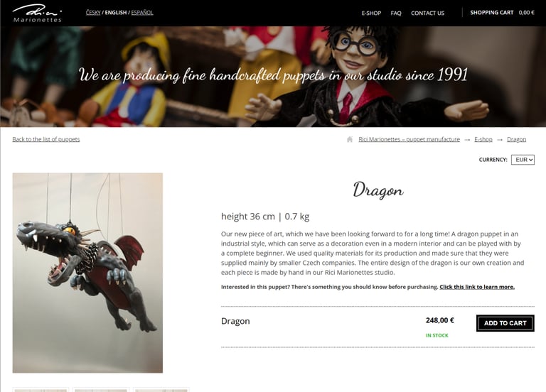Add the Dragon puppet to cart
Image resolution: width=546 pixels, height=392 pixels.
[x=505, y=323]
